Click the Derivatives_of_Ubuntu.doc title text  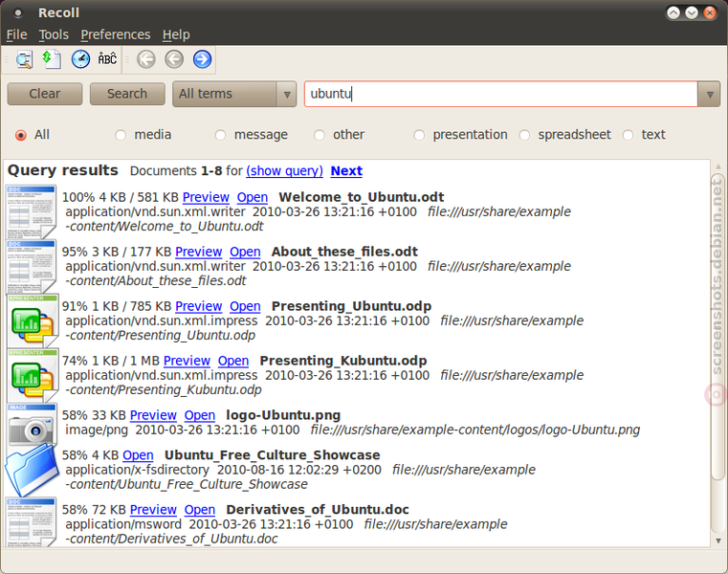(x=317, y=510)
